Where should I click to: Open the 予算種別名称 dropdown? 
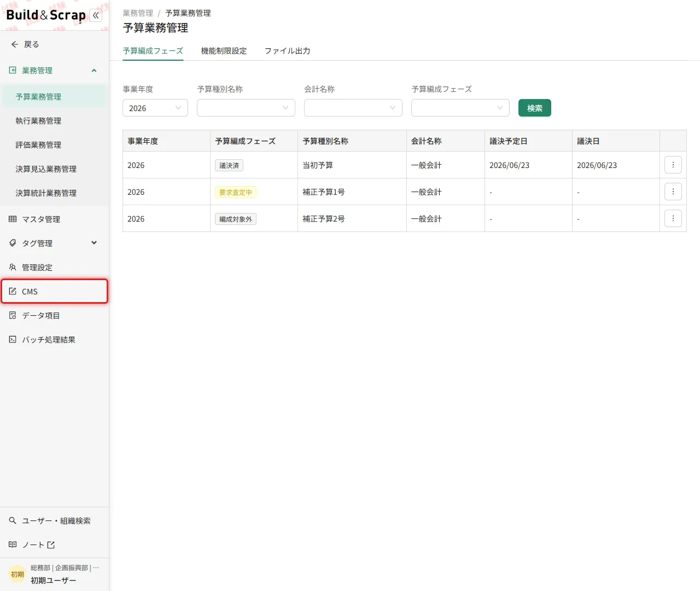tap(246, 108)
